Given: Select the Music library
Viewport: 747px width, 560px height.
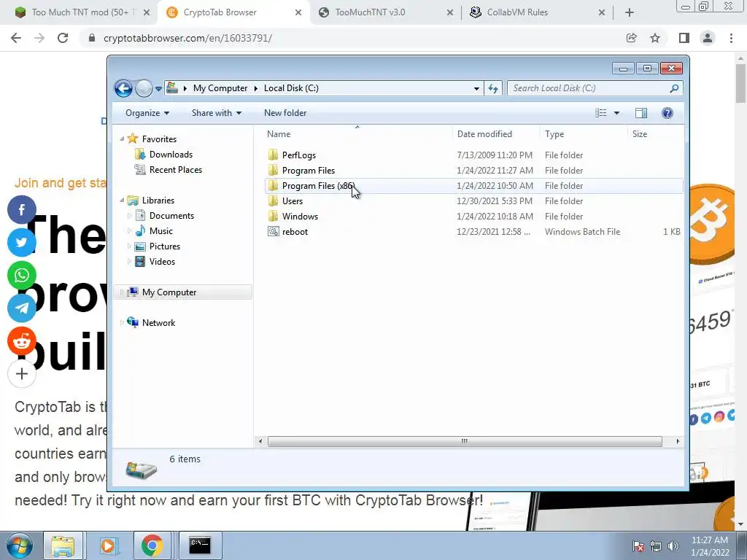Looking at the screenshot, I should (154, 231).
